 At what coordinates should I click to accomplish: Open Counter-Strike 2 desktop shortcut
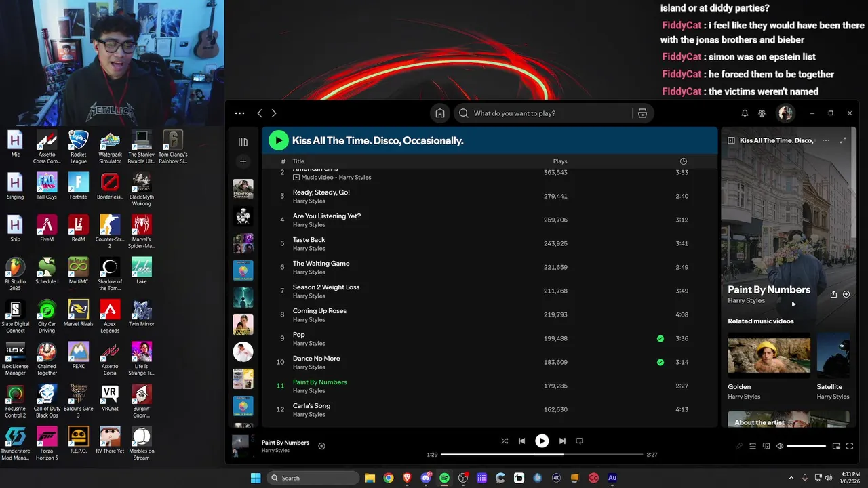tap(110, 232)
